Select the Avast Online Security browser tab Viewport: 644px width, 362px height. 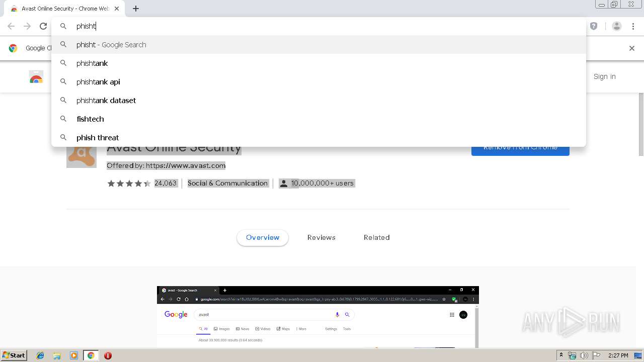(x=64, y=9)
